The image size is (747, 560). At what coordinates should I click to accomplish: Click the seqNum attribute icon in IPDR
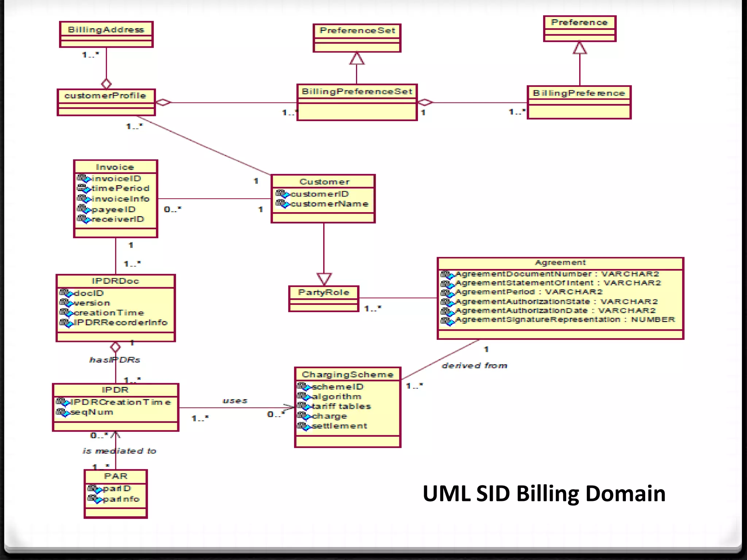tap(62, 412)
